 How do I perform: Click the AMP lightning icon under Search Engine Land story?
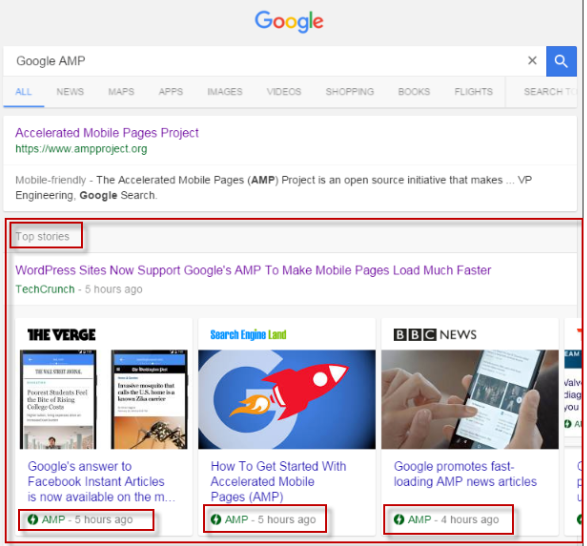pos(216,519)
